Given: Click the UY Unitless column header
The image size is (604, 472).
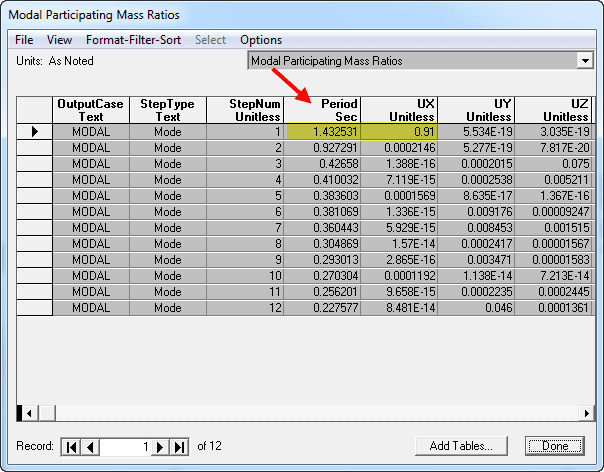Looking at the screenshot, I should [x=476, y=110].
